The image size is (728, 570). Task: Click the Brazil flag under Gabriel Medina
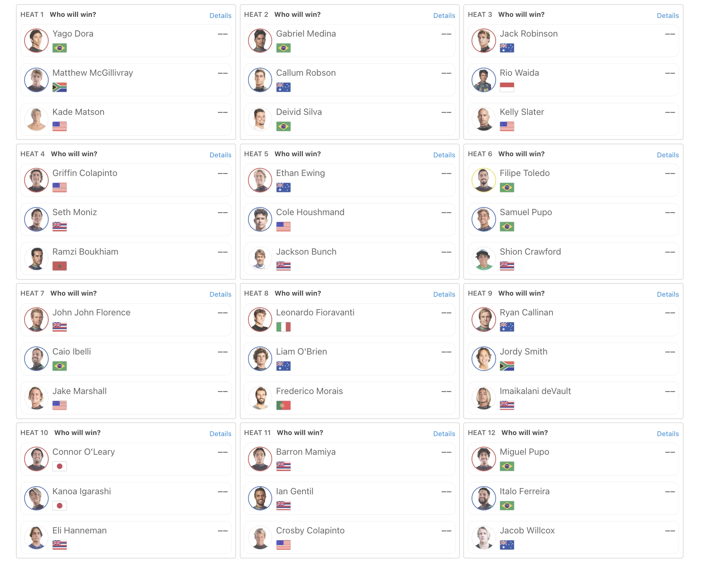click(283, 48)
